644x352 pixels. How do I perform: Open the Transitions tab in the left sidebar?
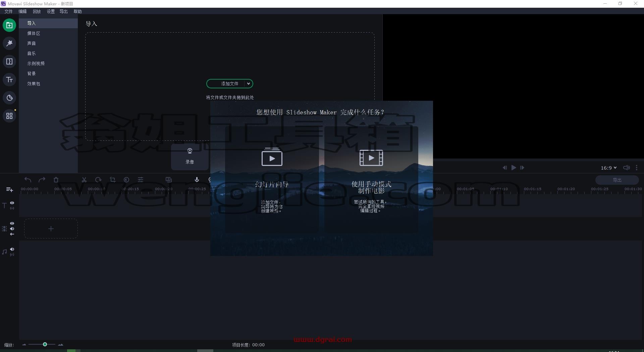(9, 61)
